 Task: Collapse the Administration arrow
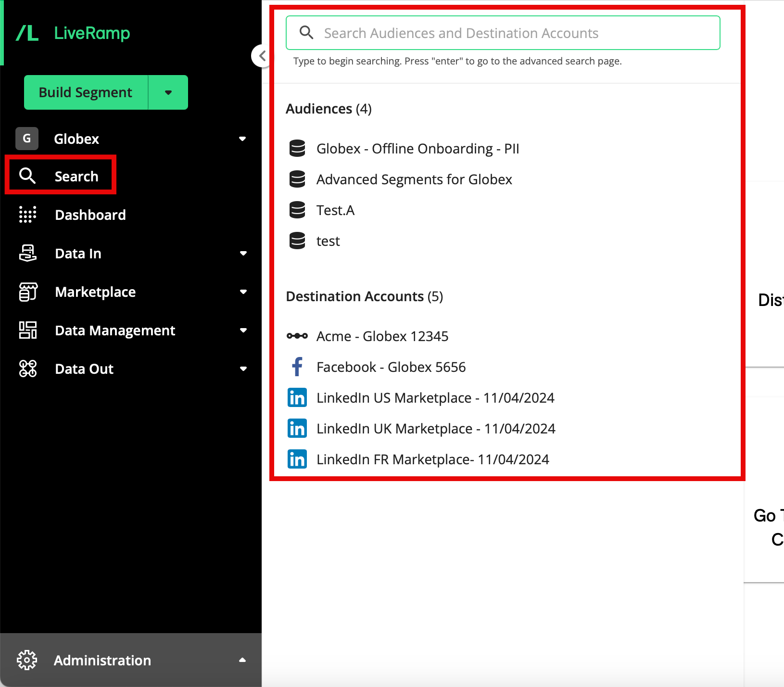[x=242, y=660]
